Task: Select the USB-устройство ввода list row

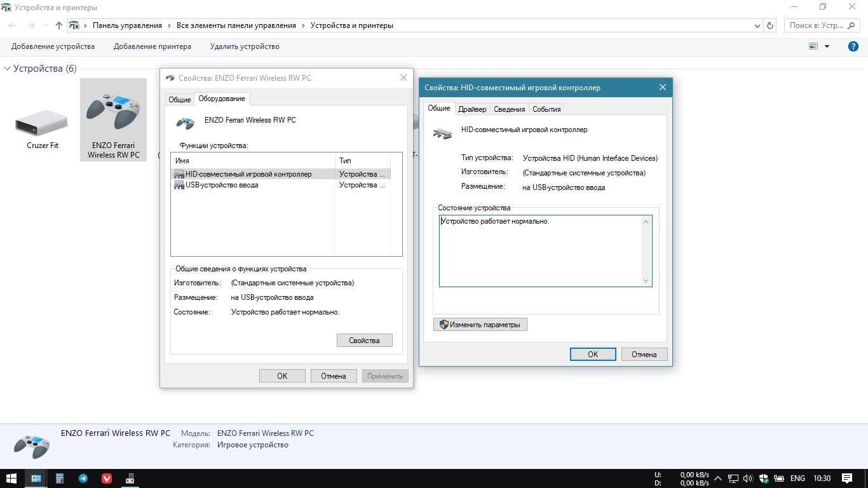Action: [x=281, y=185]
